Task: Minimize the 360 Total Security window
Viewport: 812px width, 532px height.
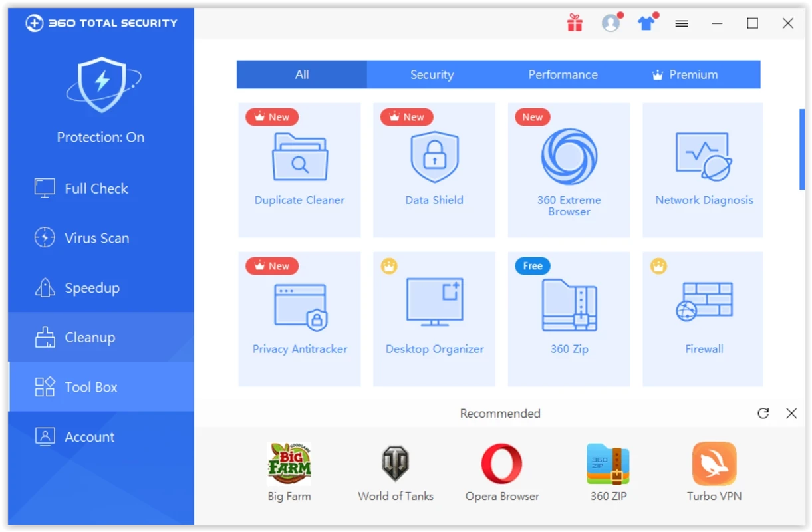Action: point(717,23)
